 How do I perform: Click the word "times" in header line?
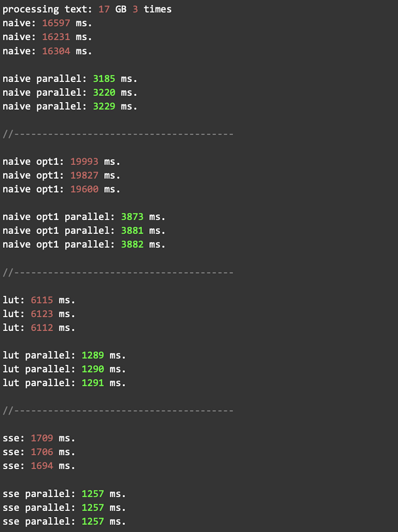pos(158,9)
